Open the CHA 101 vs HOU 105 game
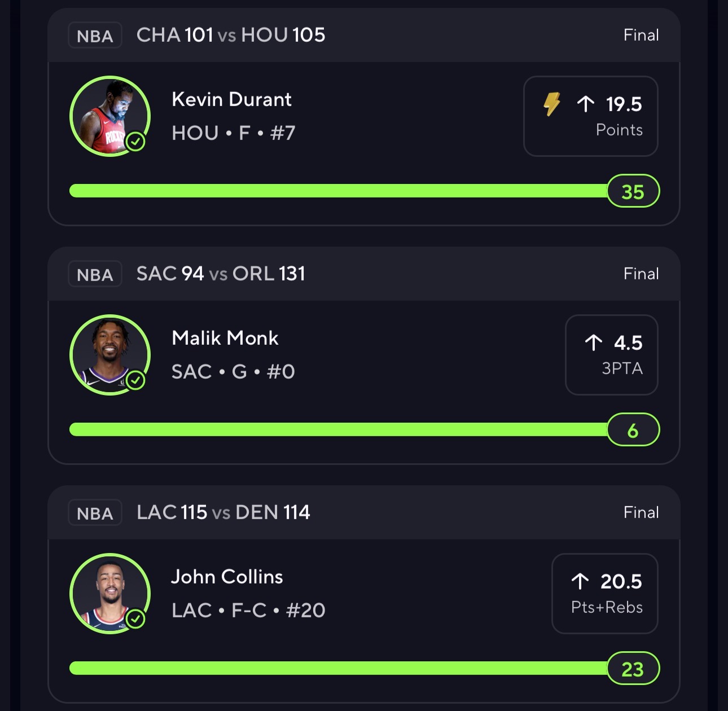 tap(231, 35)
